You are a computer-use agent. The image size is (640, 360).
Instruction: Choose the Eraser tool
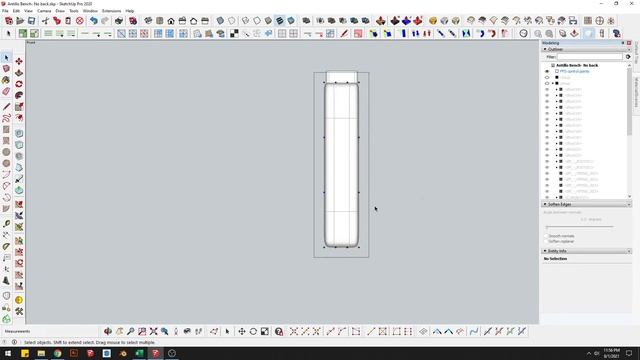coord(6,91)
